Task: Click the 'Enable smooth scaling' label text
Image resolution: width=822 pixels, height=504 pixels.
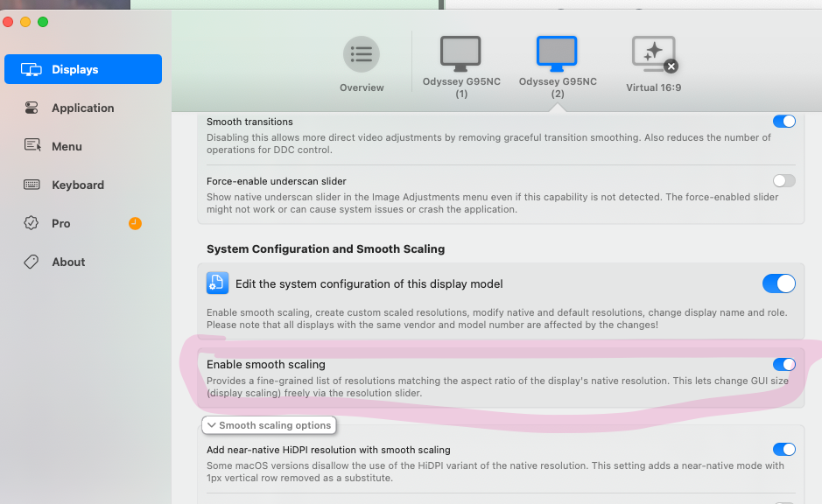Action: [x=266, y=364]
